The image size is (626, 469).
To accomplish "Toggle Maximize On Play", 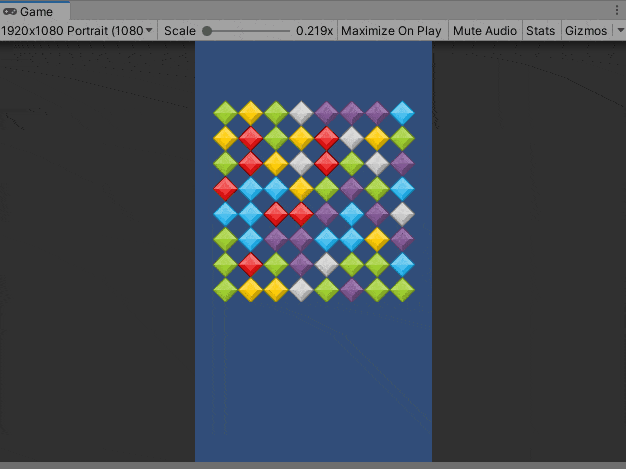I will (391, 31).
